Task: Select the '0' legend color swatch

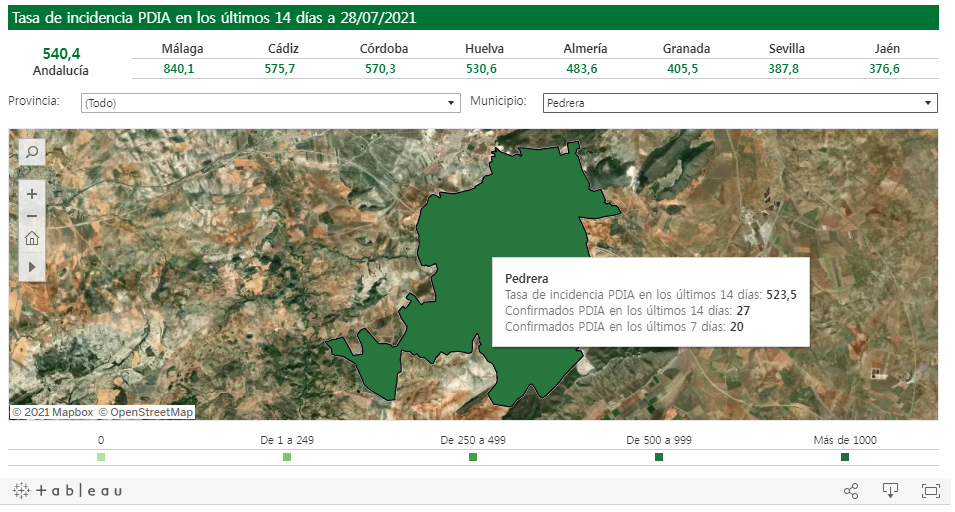Action: click(x=101, y=457)
